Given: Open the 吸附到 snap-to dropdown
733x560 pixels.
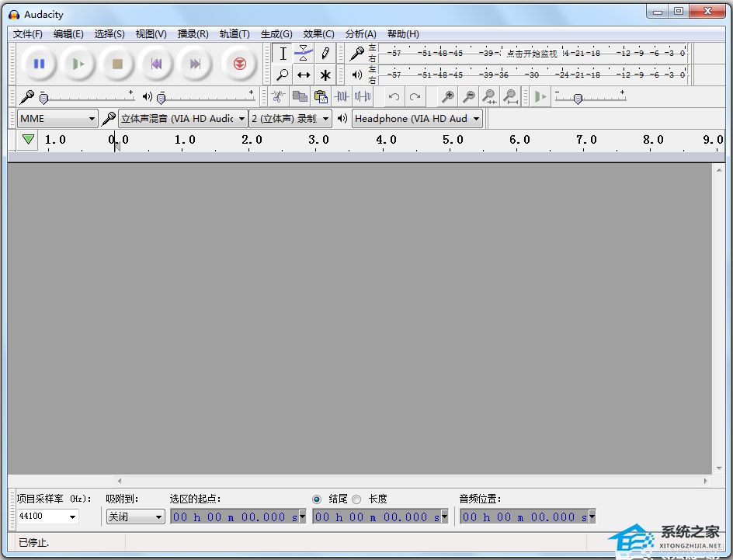Looking at the screenshot, I should [136, 517].
